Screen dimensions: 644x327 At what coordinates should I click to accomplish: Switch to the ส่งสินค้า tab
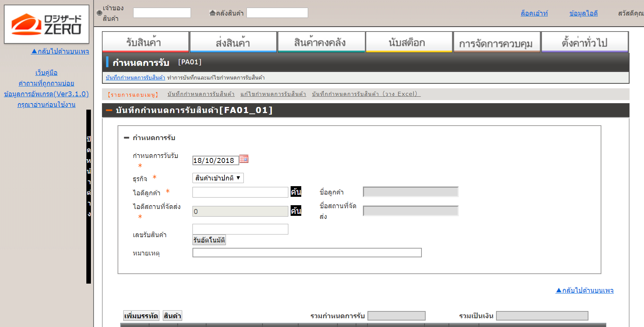(x=233, y=42)
